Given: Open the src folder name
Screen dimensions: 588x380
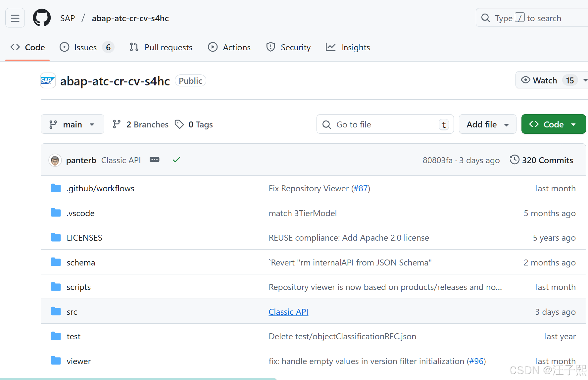Looking at the screenshot, I should point(72,312).
